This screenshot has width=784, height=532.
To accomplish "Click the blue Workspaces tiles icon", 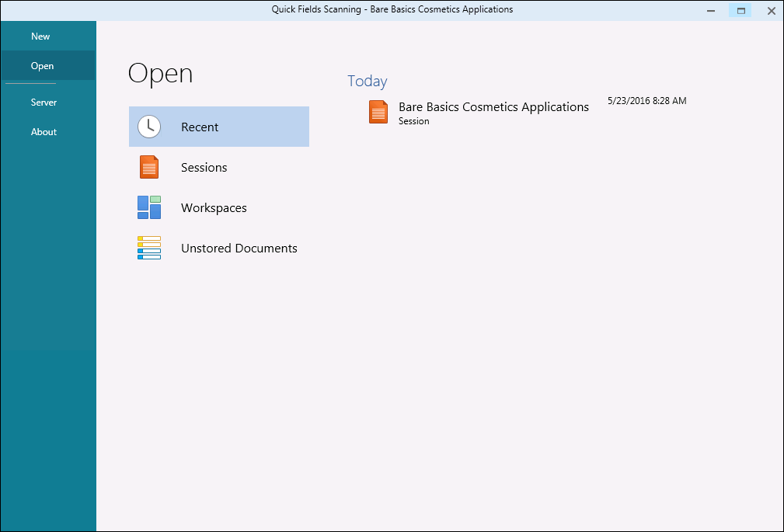I will [149, 207].
